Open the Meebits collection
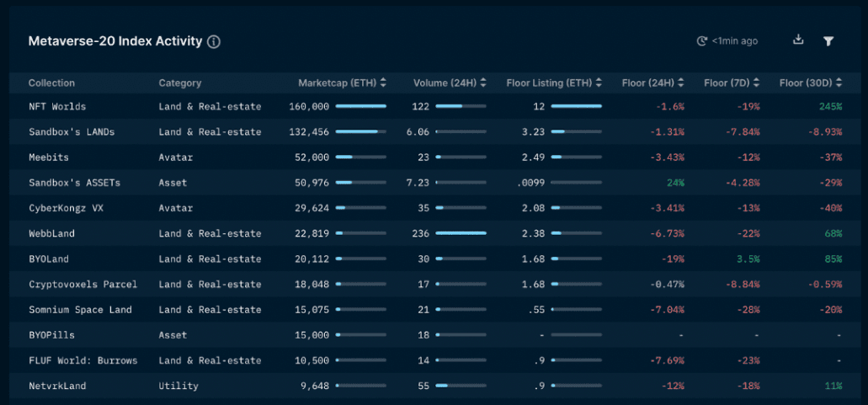This screenshot has width=868, height=405. point(49,157)
